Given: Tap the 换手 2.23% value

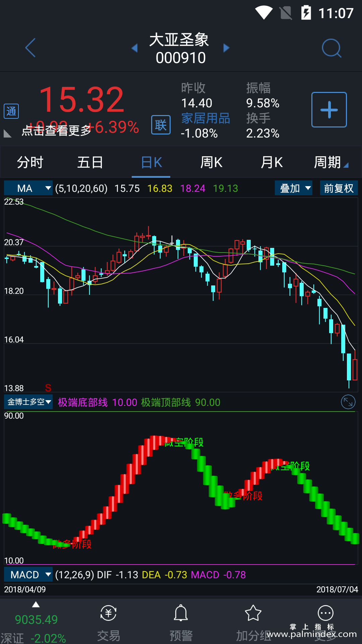Looking at the screenshot, I should [263, 133].
